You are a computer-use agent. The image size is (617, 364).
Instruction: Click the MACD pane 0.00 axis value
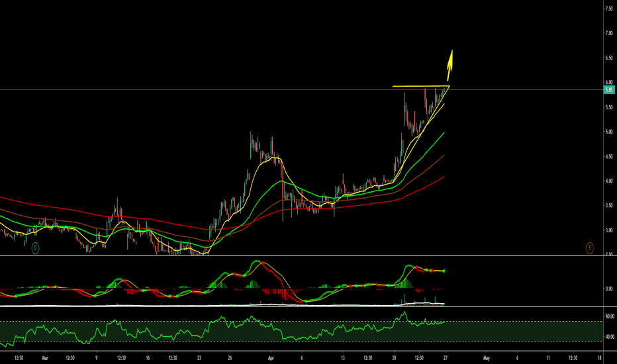pos(609,289)
